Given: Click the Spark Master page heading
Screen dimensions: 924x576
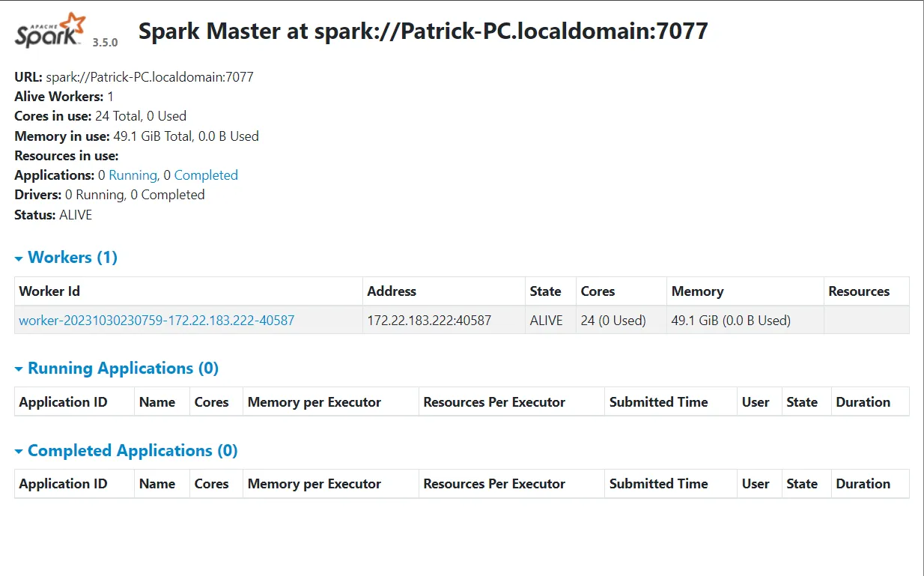Looking at the screenshot, I should (x=423, y=31).
